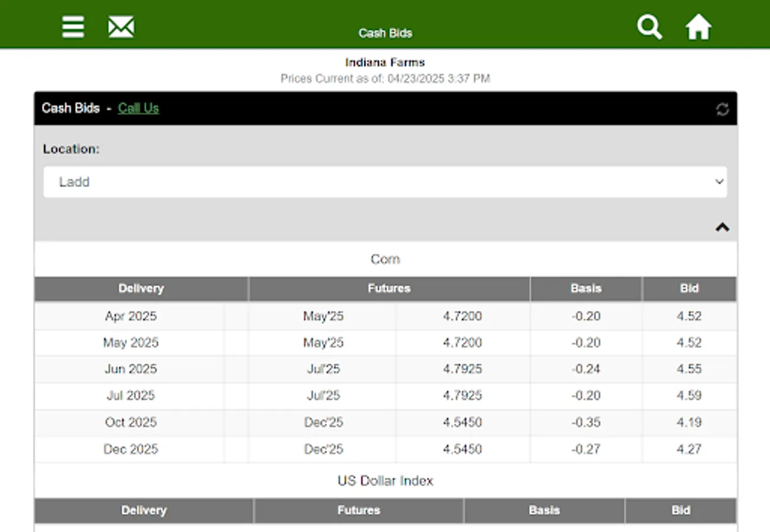
Task: Select the Oct 2025 basis value
Action: point(584,422)
